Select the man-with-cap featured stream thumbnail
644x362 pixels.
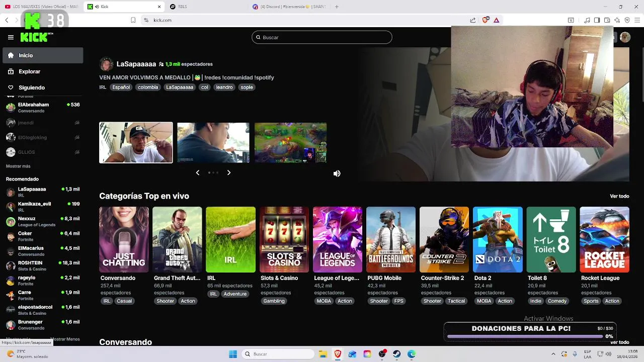tap(136, 143)
